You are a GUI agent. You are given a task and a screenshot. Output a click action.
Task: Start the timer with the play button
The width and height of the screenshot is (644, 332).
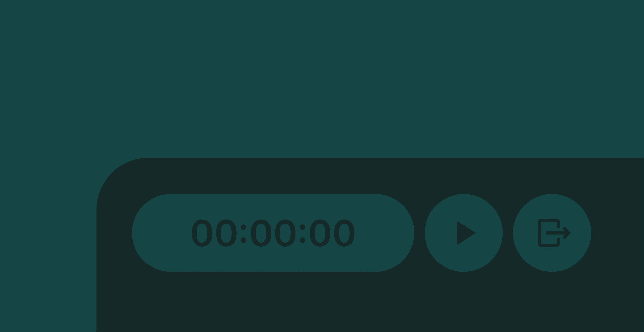[x=464, y=233]
